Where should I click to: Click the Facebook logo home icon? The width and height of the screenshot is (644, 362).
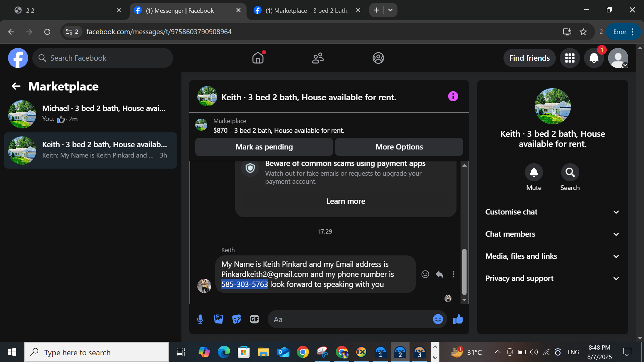[18, 58]
